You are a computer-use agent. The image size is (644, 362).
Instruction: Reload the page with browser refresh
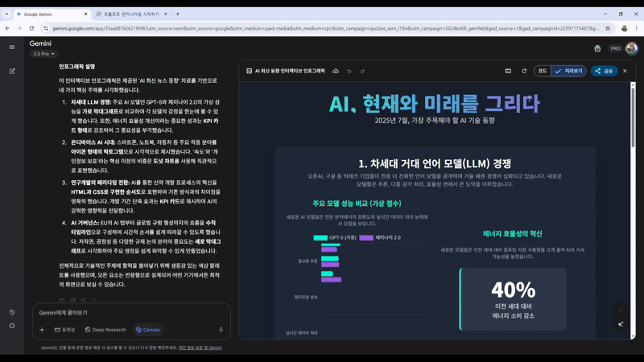(x=31, y=28)
